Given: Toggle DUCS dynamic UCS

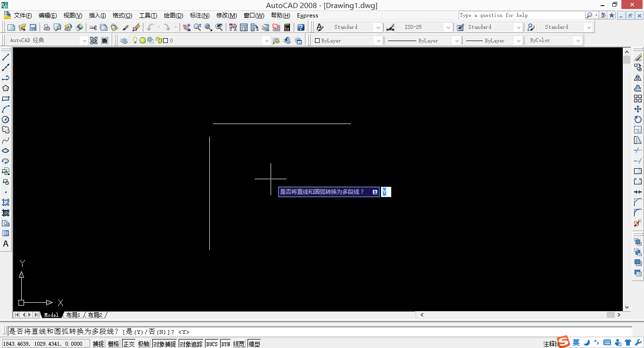Looking at the screenshot, I should pyautogui.click(x=212, y=344).
